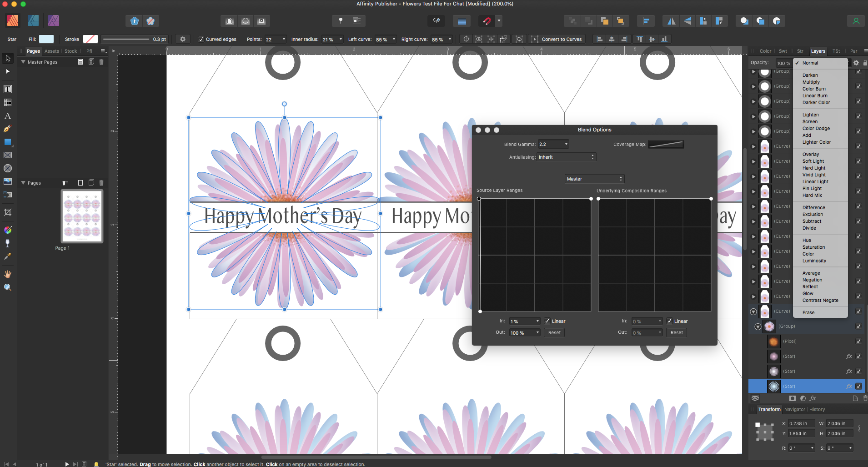Select the Move tool arrow
Image resolution: width=868 pixels, height=467 pixels.
point(8,58)
